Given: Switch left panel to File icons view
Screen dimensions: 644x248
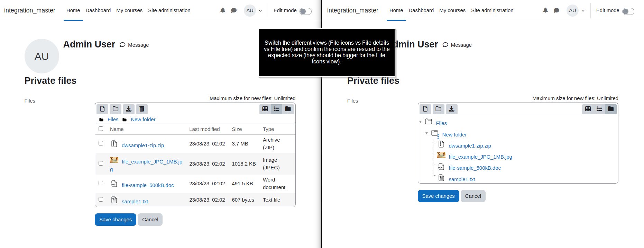Looking at the screenshot, I should (265, 109).
